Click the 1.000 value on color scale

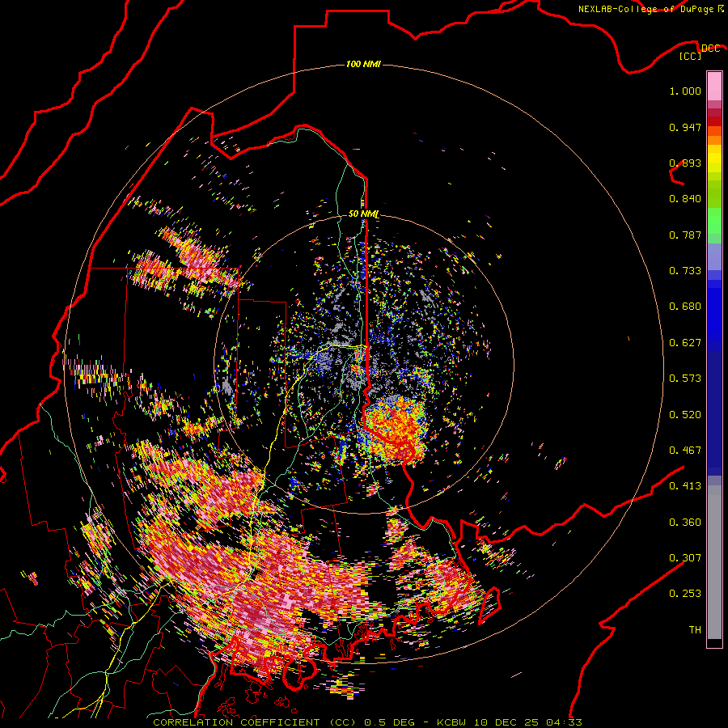coord(685,91)
